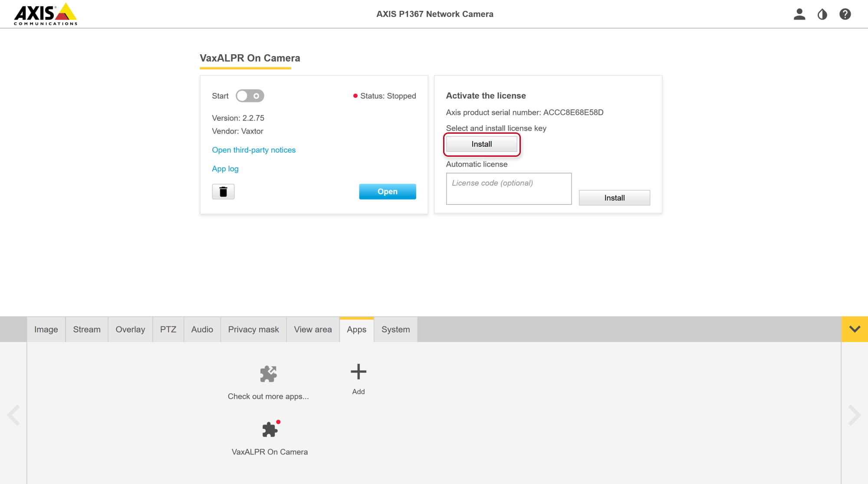868x484 pixels.
Task: Select the VaxALPR On Camera puzzle icon
Action: click(270, 429)
